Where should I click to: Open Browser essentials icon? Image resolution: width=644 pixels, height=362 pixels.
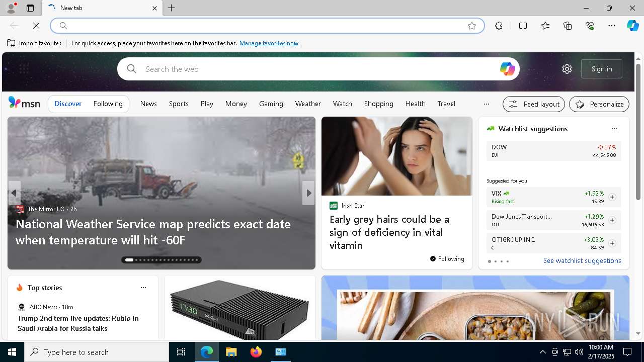coord(590,26)
